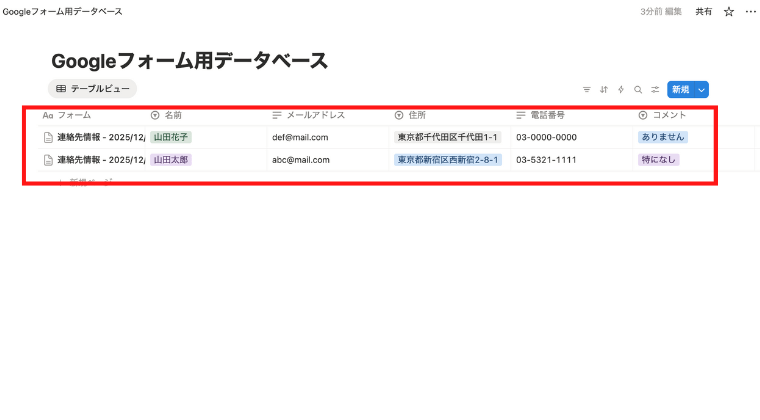Click the breadcrumb Googleフォーム用データベース

63,12
